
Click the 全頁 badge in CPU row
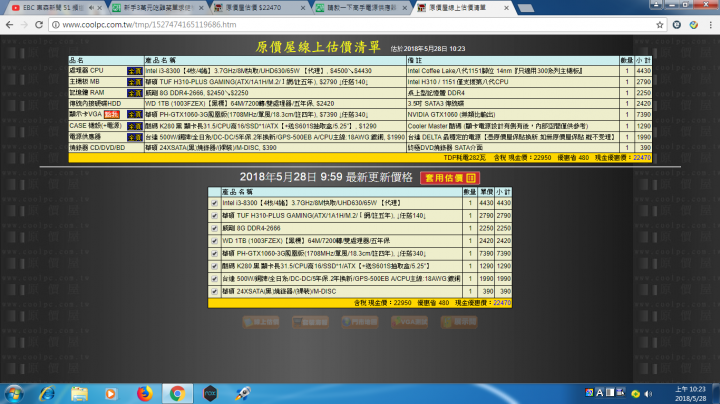135,71
